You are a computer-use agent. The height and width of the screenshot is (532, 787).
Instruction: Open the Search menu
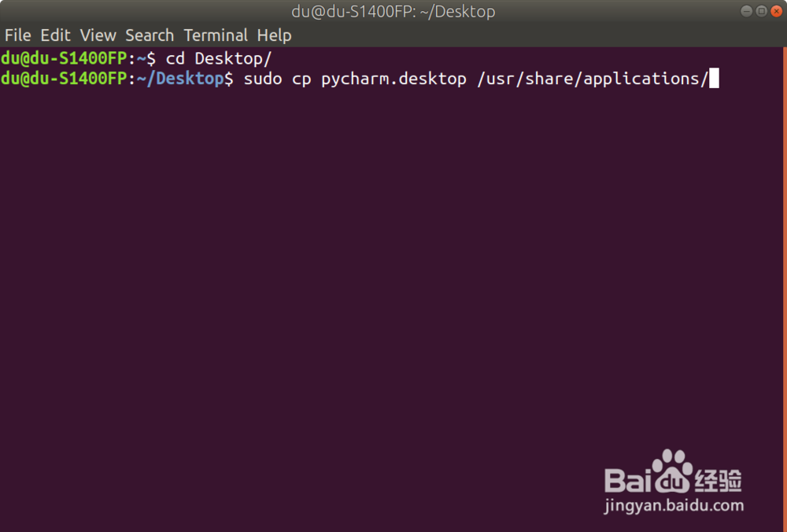[150, 35]
